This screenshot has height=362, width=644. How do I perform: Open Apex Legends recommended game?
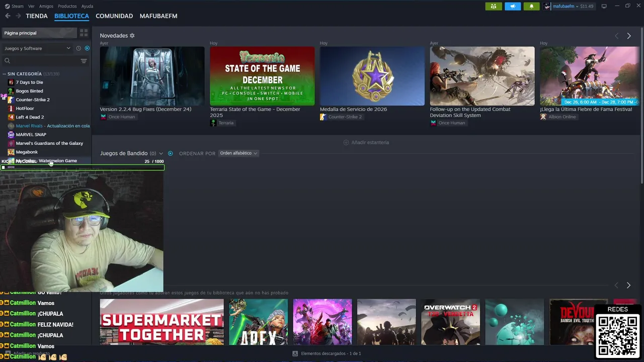[x=258, y=322]
